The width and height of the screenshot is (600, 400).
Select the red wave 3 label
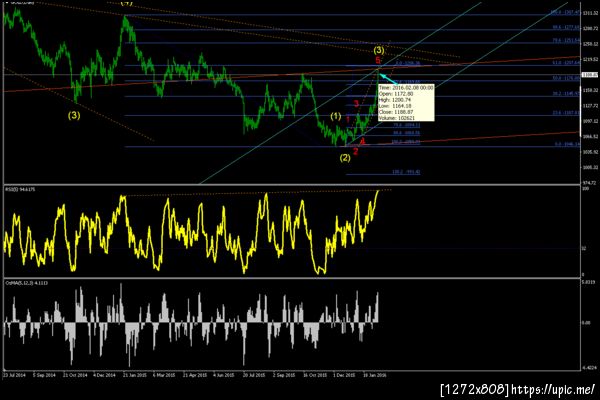tap(356, 103)
